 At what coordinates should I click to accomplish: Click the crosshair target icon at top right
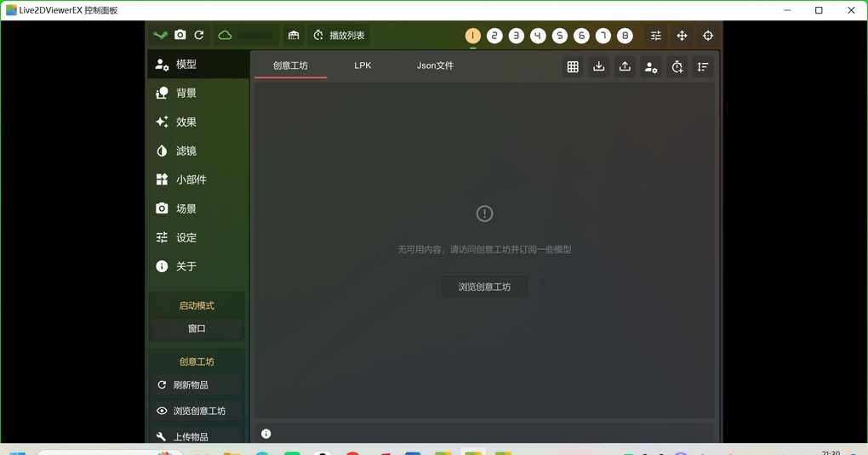pos(708,36)
